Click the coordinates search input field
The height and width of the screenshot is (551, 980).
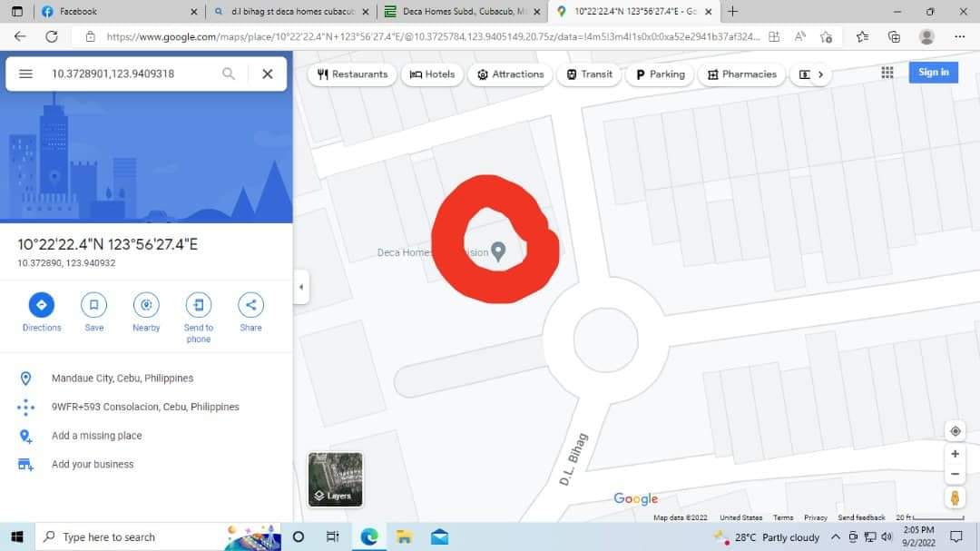click(x=127, y=74)
